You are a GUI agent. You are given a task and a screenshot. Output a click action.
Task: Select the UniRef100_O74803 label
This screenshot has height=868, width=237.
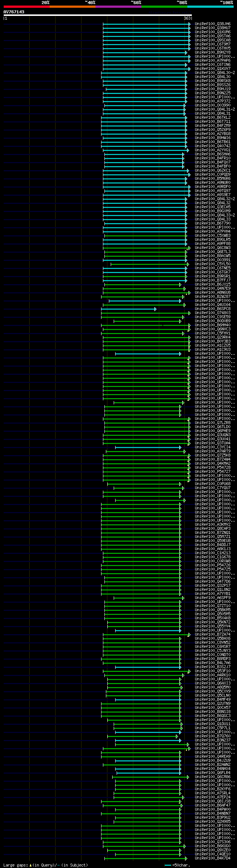coord(213,313)
